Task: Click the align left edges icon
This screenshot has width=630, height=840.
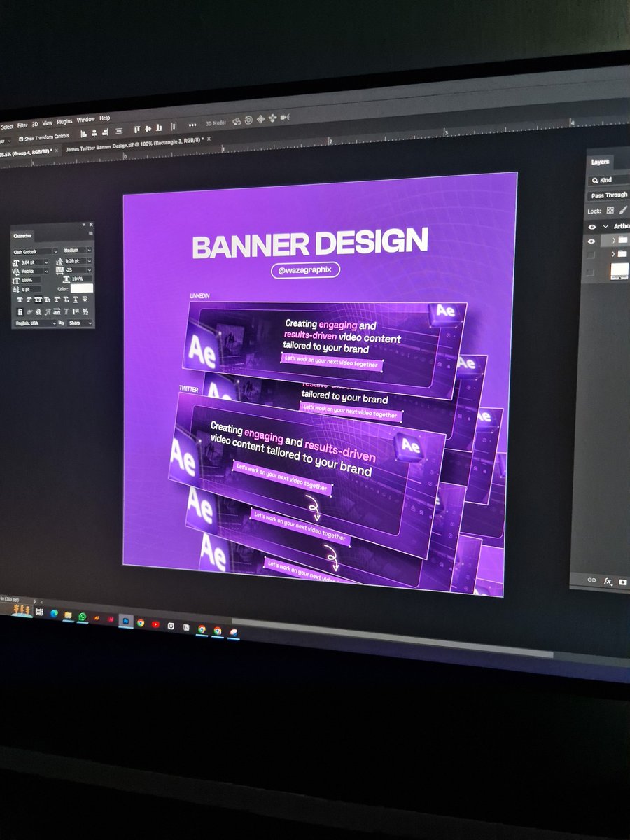Action: 83,134
